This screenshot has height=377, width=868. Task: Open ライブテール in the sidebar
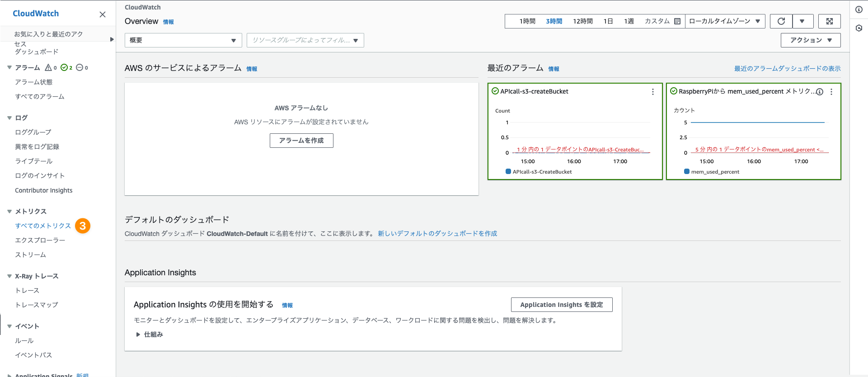coord(33,161)
